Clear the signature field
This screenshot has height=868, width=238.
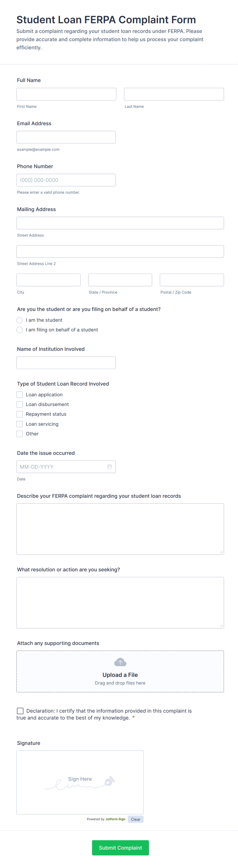tap(135, 819)
